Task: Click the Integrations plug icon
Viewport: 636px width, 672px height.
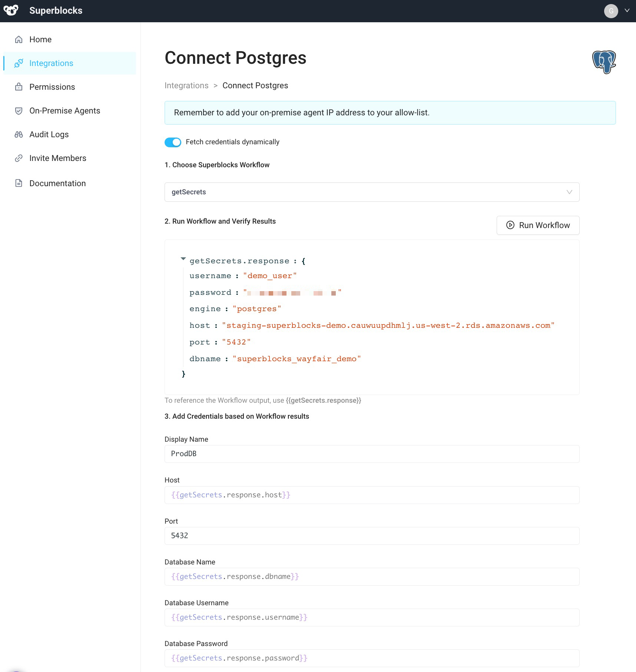Action: tap(19, 63)
